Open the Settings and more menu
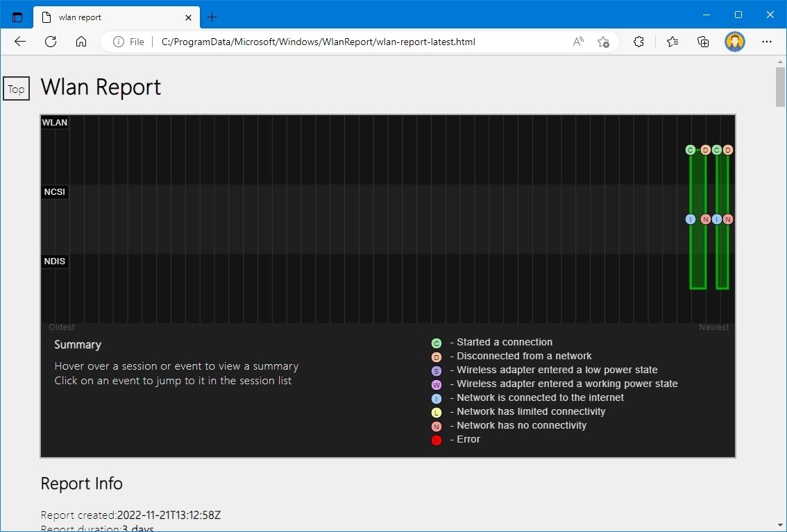 (x=766, y=42)
